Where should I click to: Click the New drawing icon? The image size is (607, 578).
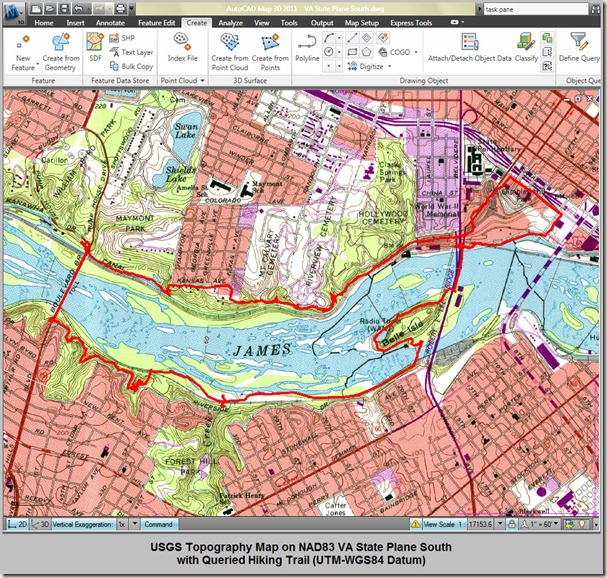tap(36, 8)
